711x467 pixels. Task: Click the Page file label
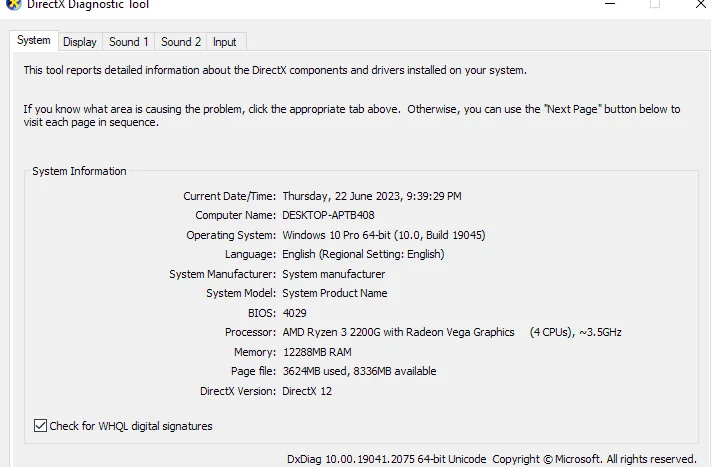253,371
